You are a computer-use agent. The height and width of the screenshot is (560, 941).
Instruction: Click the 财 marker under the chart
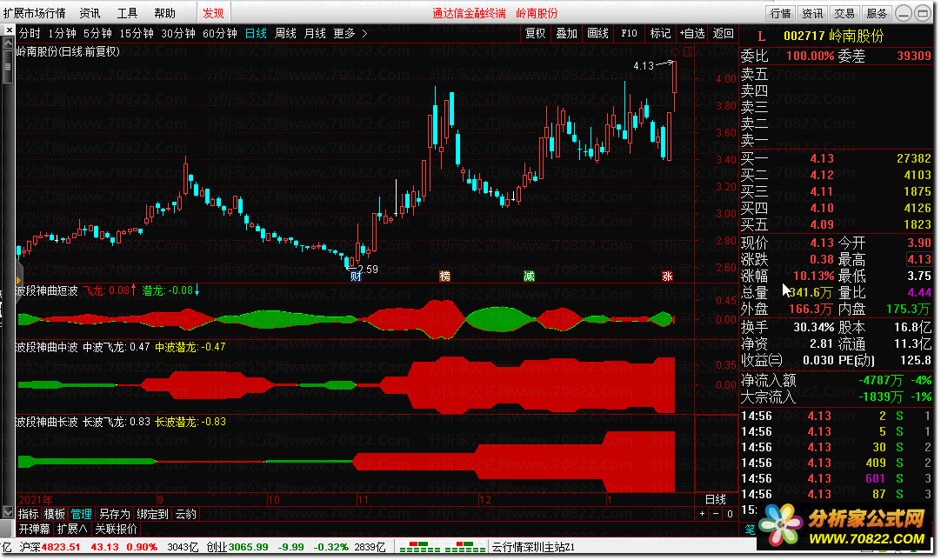click(x=356, y=277)
